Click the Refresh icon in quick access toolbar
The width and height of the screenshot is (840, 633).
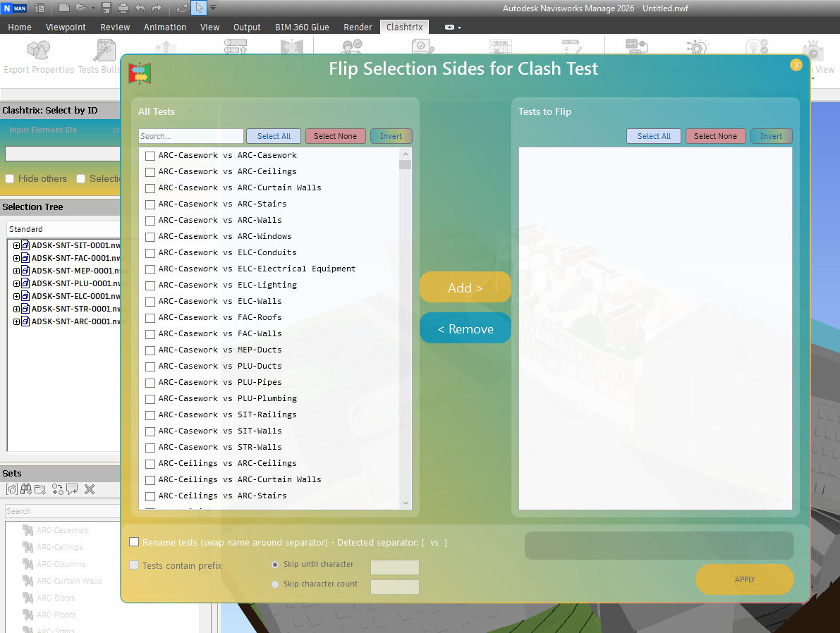coord(182,8)
